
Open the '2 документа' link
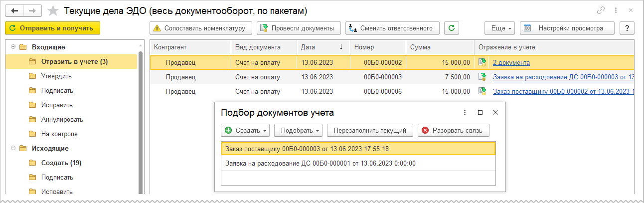tap(511, 62)
